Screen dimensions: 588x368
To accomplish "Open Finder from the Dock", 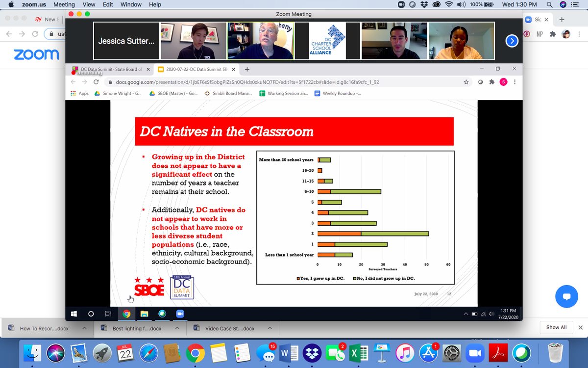I will click(33, 353).
